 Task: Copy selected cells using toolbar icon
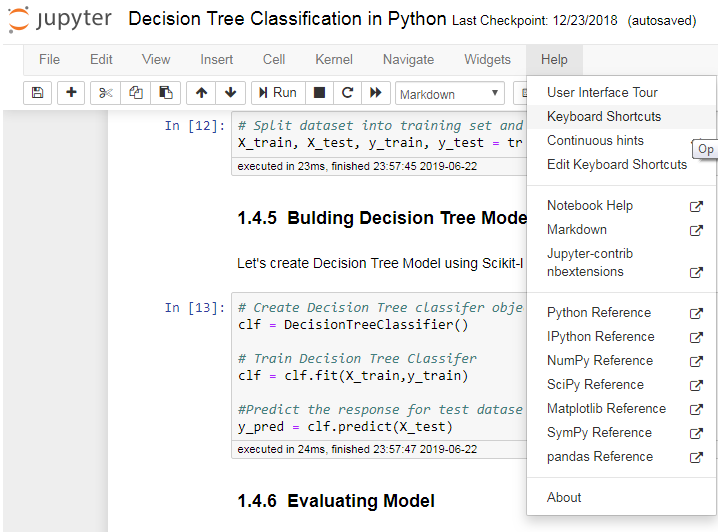tap(136, 93)
